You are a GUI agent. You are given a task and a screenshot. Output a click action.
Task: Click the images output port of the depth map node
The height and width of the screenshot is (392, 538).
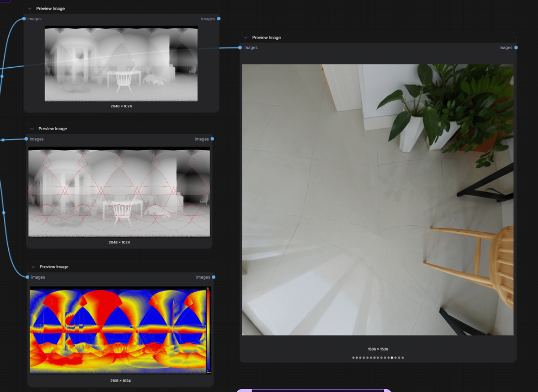[x=218, y=19]
